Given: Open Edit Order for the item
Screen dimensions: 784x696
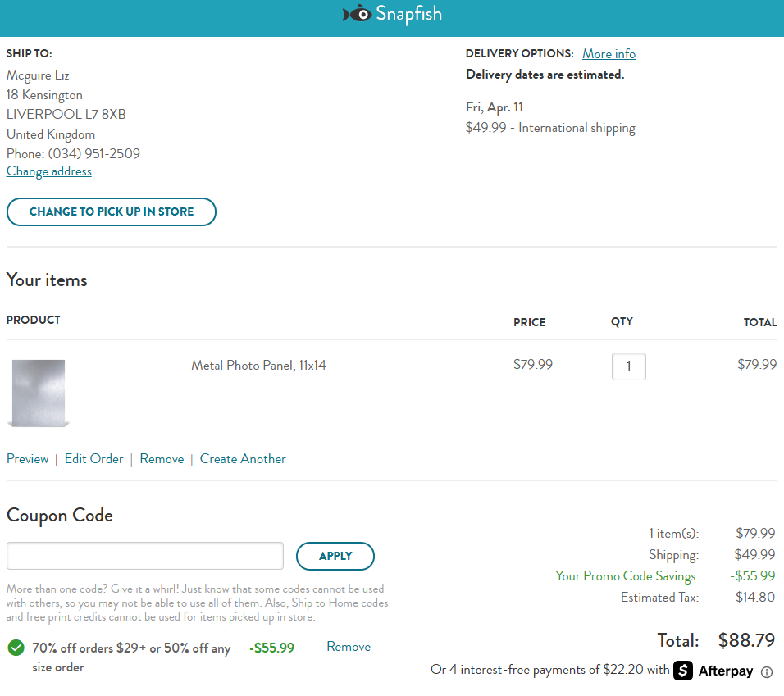Looking at the screenshot, I should (x=94, y=458).
